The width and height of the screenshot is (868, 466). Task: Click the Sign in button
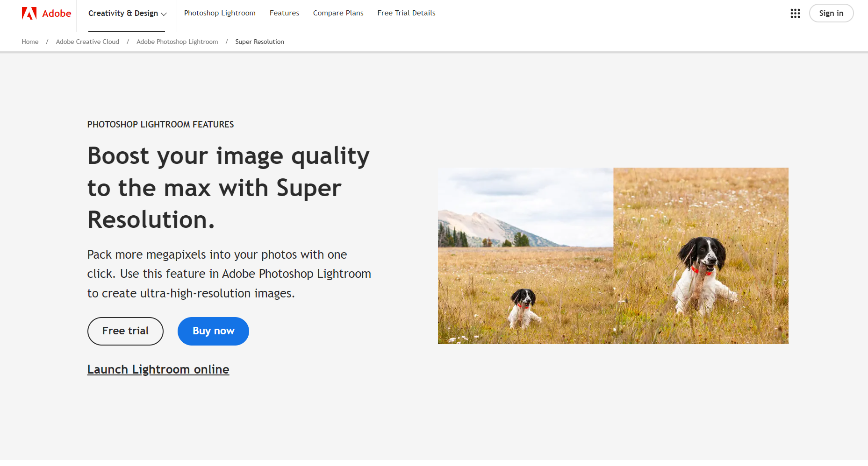[831, 13]
